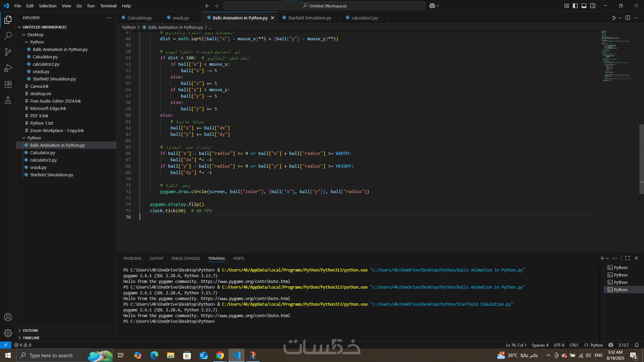
Task: Open the Testing flask view
Action: [8, 100]
